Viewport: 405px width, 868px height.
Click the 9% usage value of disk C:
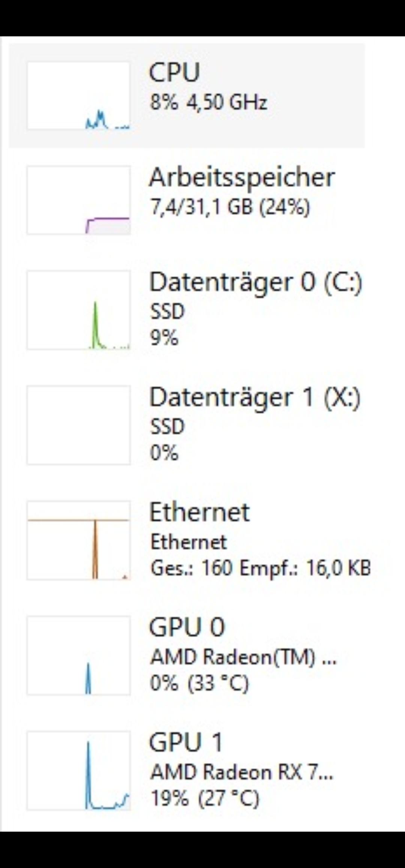(x=164, y=338)
